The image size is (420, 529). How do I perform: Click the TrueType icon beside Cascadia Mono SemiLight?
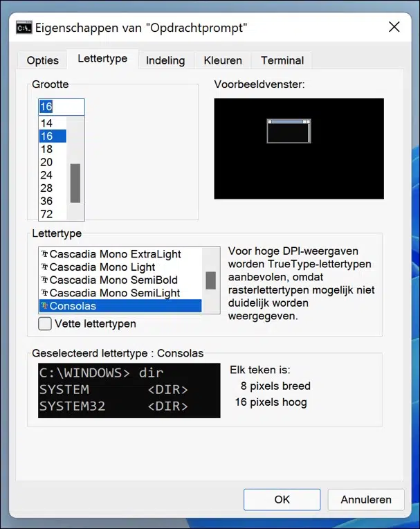point(44,293)
